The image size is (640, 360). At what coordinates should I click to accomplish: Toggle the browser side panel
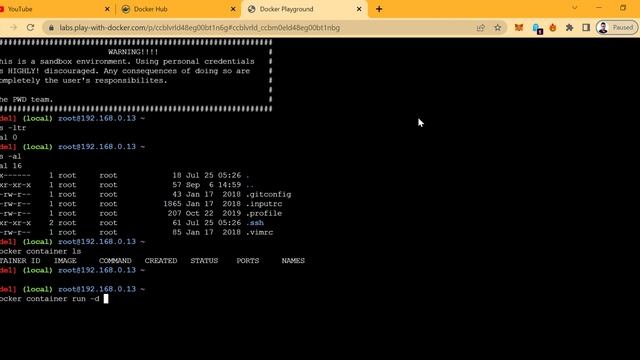point(586,28)
